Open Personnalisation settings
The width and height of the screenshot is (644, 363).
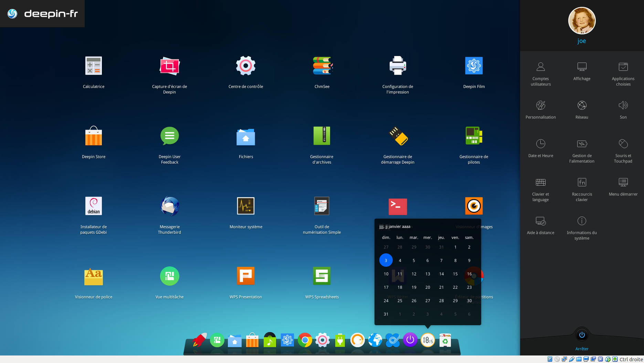(x=541, y=110)
